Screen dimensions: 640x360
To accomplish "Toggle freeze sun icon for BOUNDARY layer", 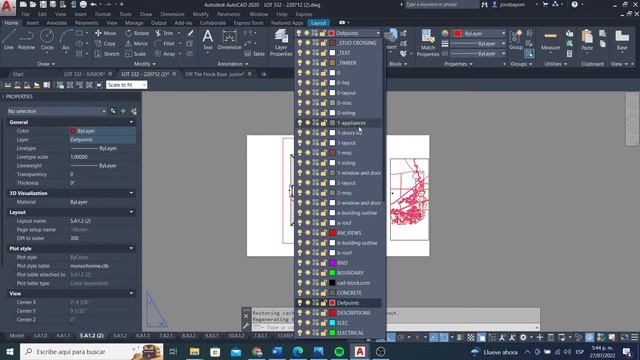I will pos(308,273).
